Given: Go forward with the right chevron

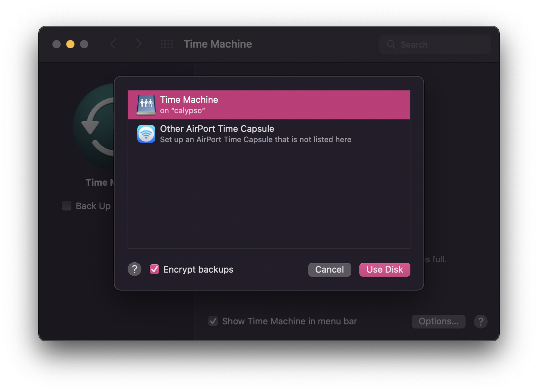Looking at the screenshot, I should tap(139, 44).
